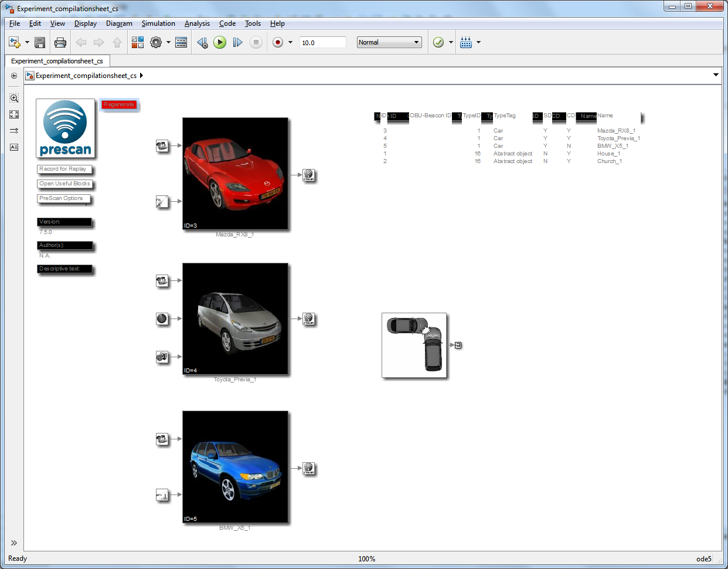Click the round middle input block of Toyota_Previa_1
The height and width of the screenshot is (569, 728).
pos(162,319)
